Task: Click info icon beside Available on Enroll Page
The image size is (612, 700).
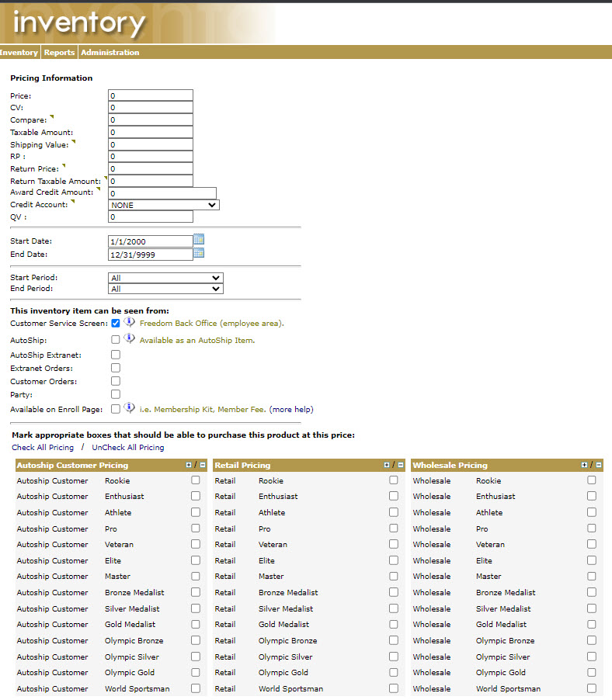Action: point(129,408)
